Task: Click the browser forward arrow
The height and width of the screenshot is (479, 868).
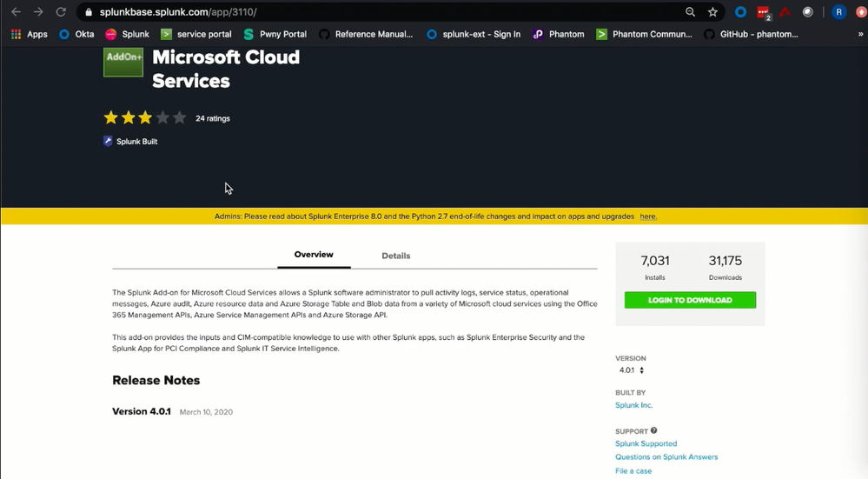Action: (38, 11)
